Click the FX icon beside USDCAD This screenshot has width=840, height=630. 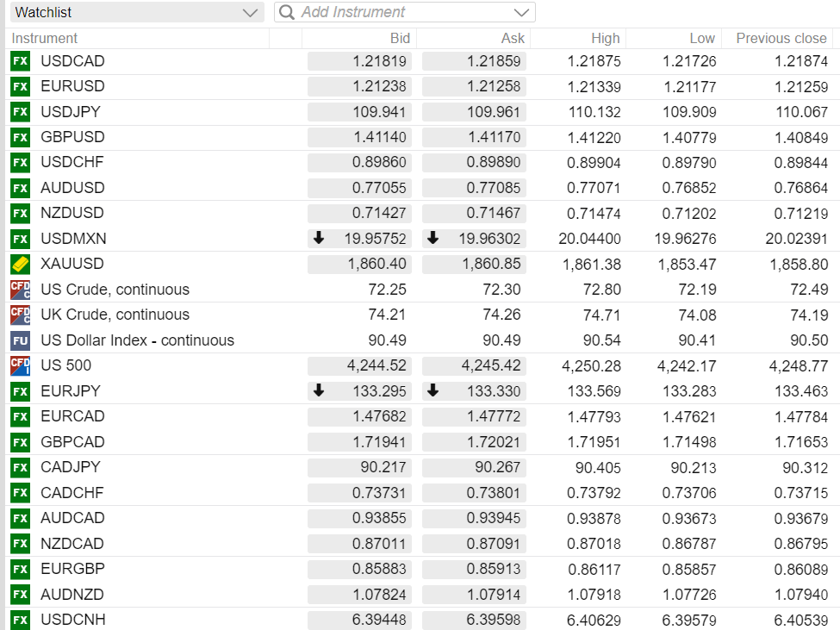20,61
